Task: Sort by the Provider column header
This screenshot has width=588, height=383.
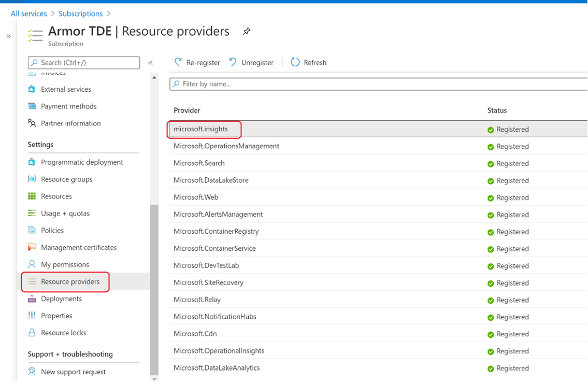Action: 187,110
